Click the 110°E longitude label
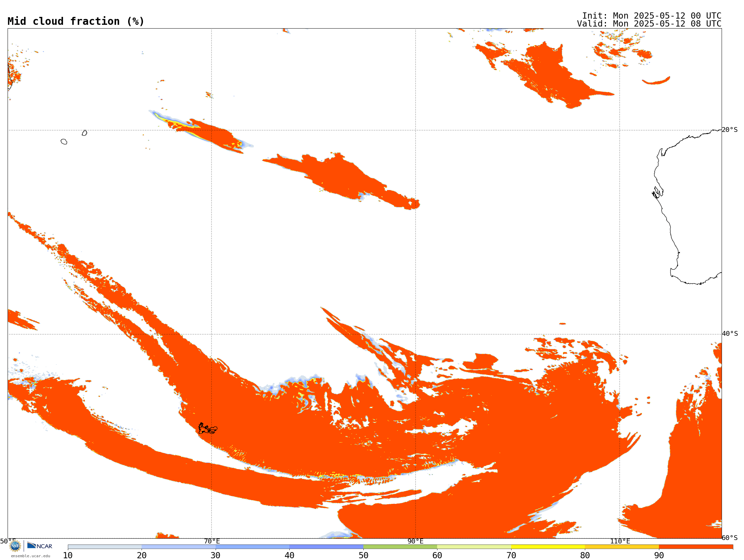The width and height of the screenshot is (744, 560). (x=620, y=541)
